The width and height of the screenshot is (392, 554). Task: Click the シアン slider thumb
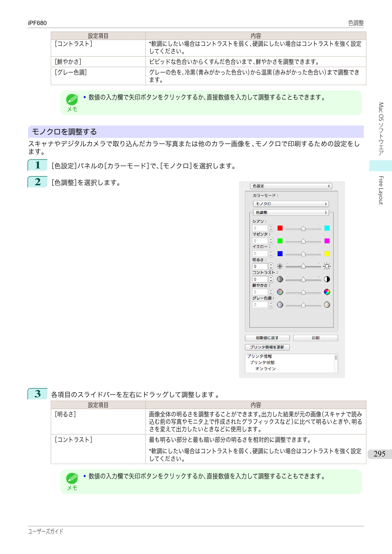(303, 229)
